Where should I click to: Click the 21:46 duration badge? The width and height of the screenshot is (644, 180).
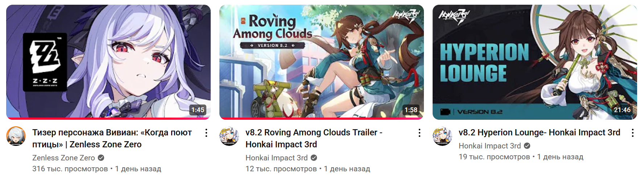point(622,110)
